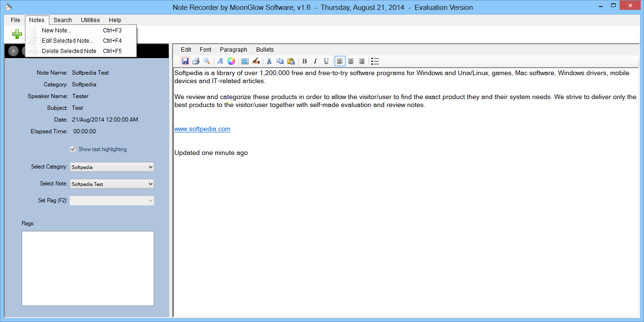This screenshot has height=322, width=644.
Task: Click the play button in the audio bar
Action: coord(13,51)
